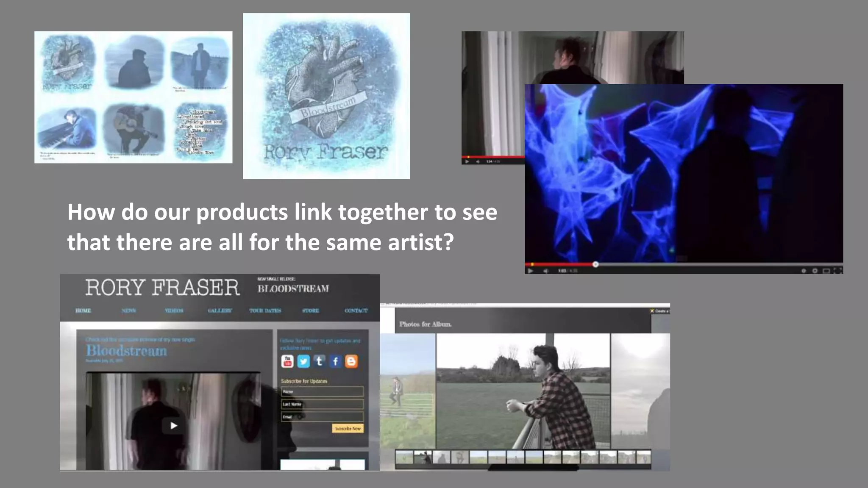Toggle theater mode in the blue video player
Viewport: 868px width, 488px height.
point(826,271)
